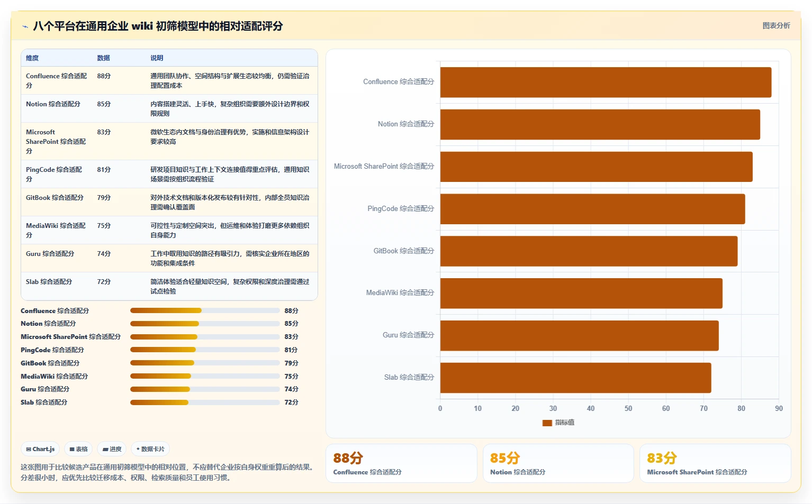This screenshot has height=504, width=812.
Task: Click the Notion bar in the chart
Action: [x=600, y=124]
